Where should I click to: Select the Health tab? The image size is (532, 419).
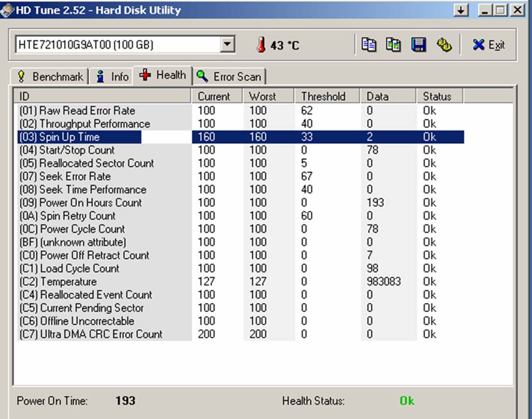(163, 75)
